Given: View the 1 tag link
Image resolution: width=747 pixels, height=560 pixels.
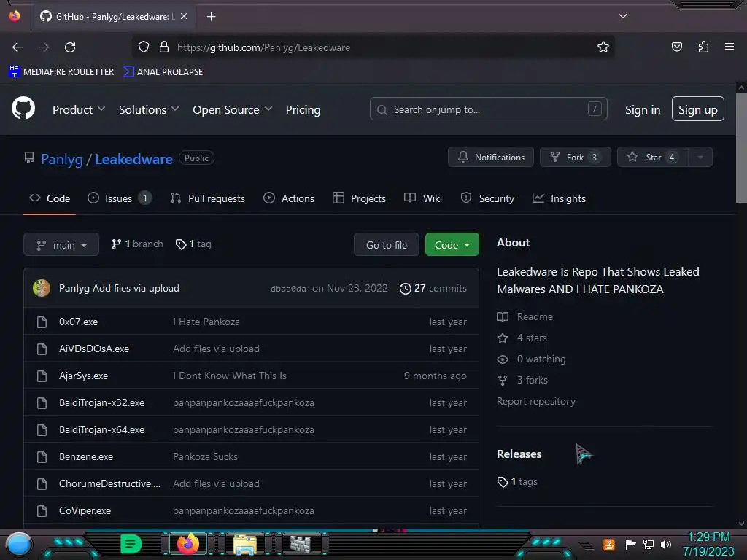Looking at the screenshot, I should 193,244.
